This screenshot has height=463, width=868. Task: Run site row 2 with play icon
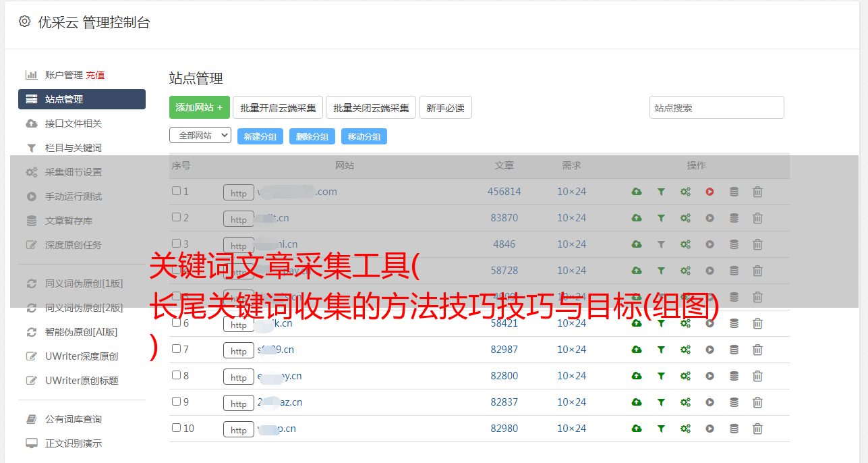710,218
